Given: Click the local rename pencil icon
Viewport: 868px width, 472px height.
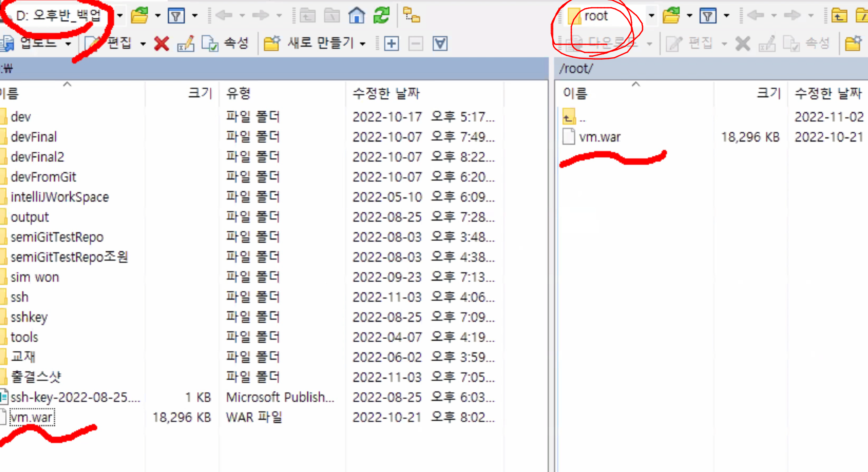Looking at the screenshot, I should tap(186, 43).
